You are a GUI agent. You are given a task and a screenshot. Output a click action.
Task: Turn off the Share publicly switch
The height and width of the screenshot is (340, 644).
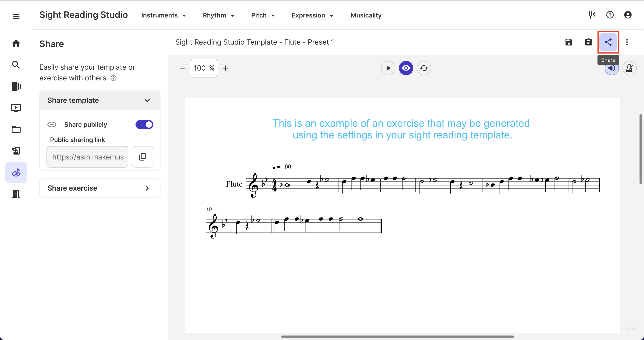pos(144,125)
